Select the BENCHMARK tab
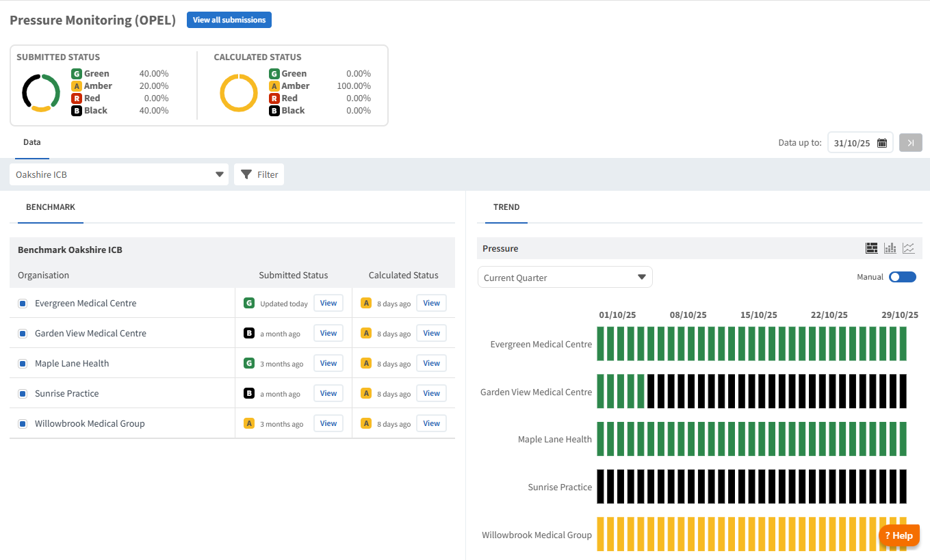Viewport: 930px width, 560px height. tap(51, 207)
